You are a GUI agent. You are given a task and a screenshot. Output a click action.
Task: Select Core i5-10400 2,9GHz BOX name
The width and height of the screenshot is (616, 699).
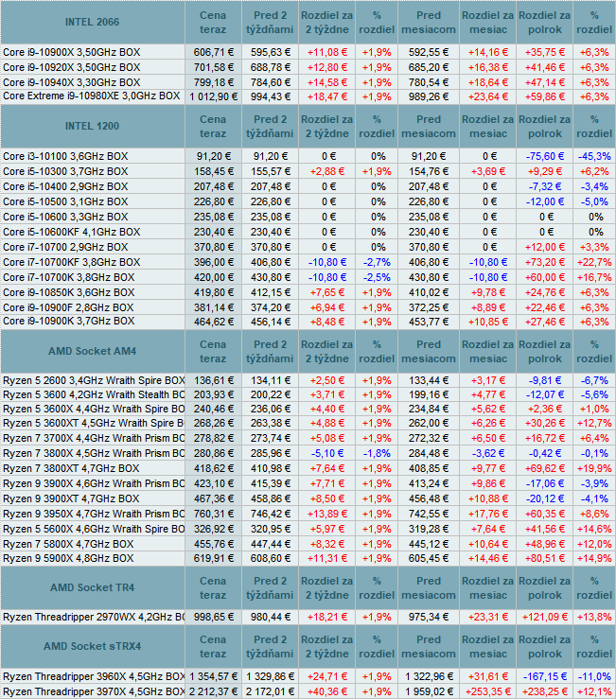65,186
